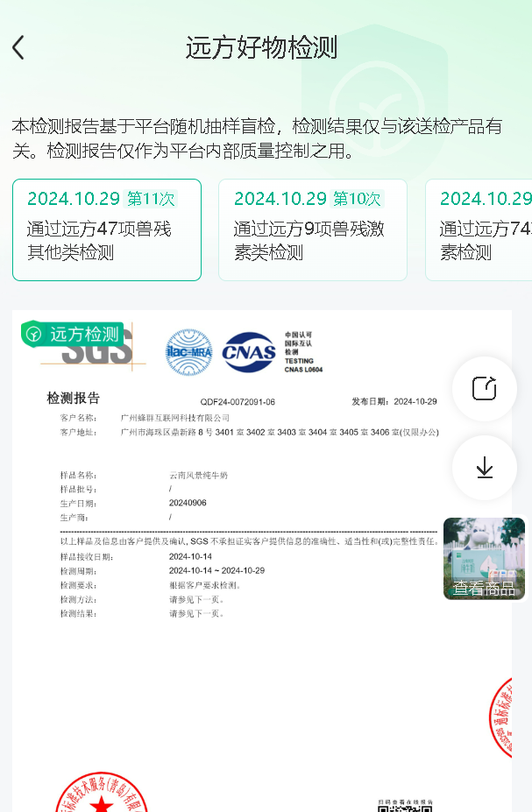This screenshot has width=532, height=812.
Task: Download the inspection report
Action: coord(485,468)
